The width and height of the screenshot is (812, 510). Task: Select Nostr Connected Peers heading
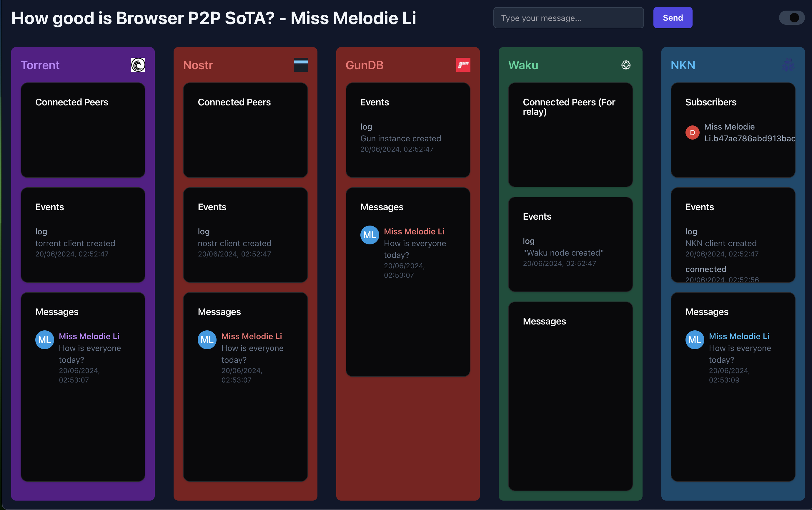click(234, 102)
